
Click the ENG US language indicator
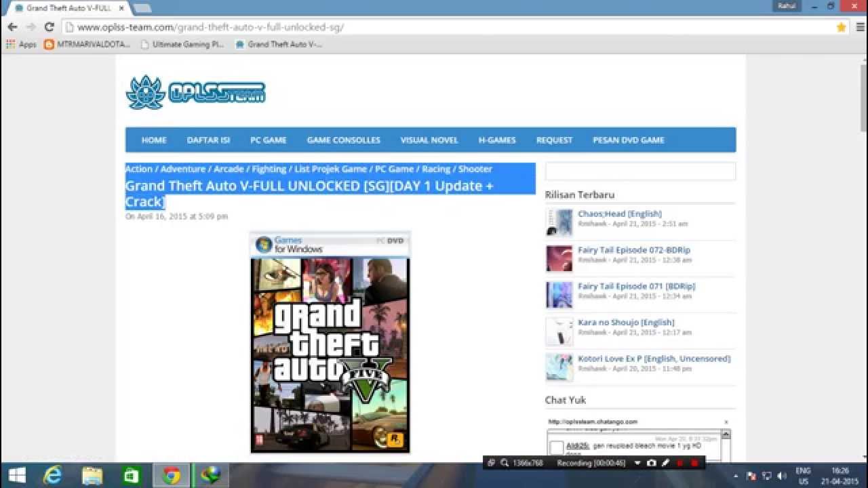tap(803, 476)
